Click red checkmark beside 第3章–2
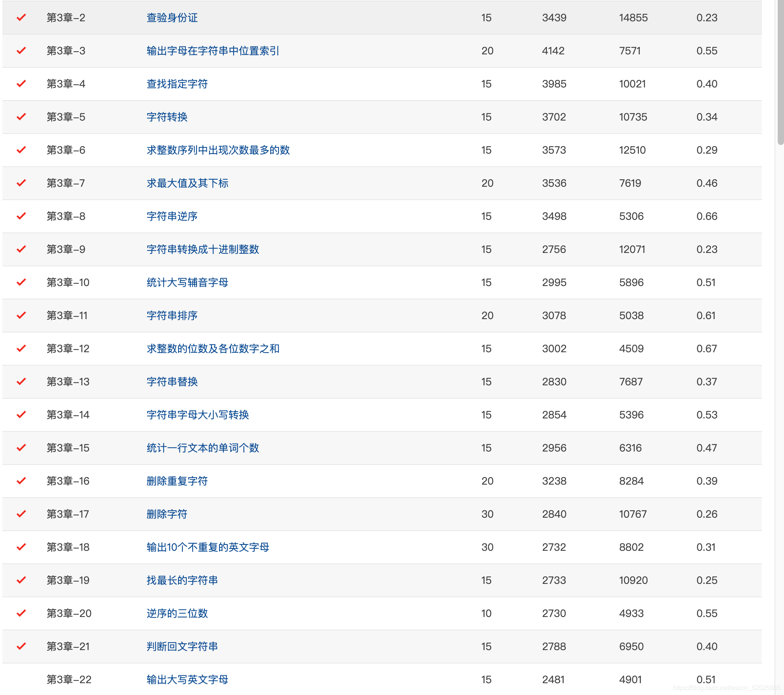Viewport: 784px width, 695px height. point(21,17)
